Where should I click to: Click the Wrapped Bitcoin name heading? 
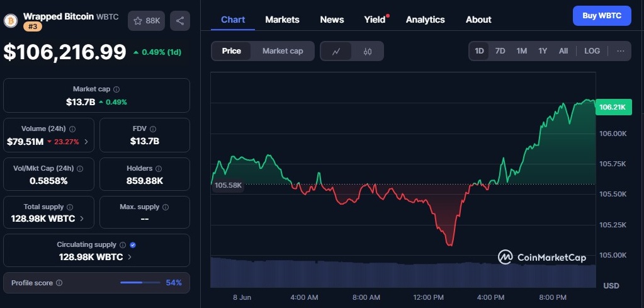coord(59,16)
